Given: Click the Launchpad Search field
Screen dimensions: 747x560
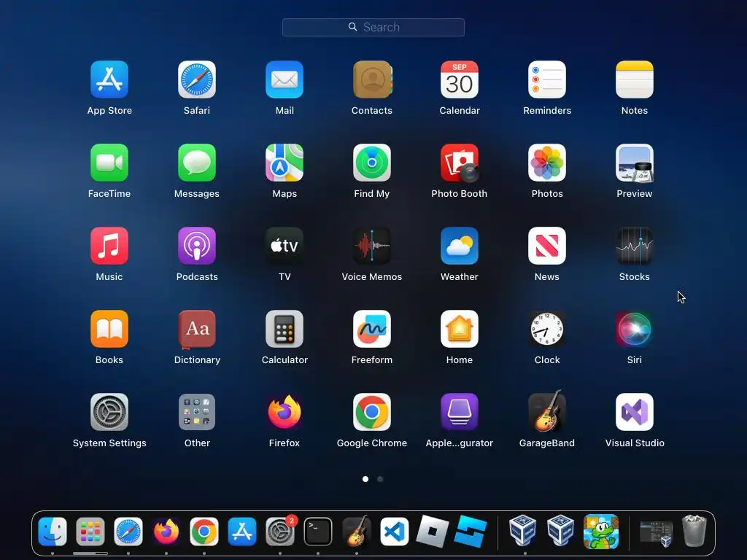Looking at the screenshot, I should (x=373, y=27).
